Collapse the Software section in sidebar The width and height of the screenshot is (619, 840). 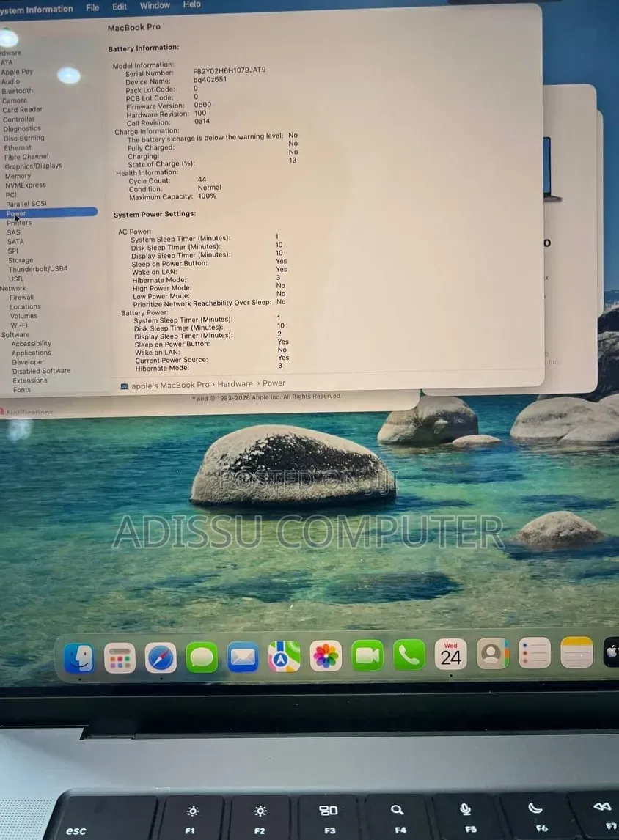[x=15, y=334]
